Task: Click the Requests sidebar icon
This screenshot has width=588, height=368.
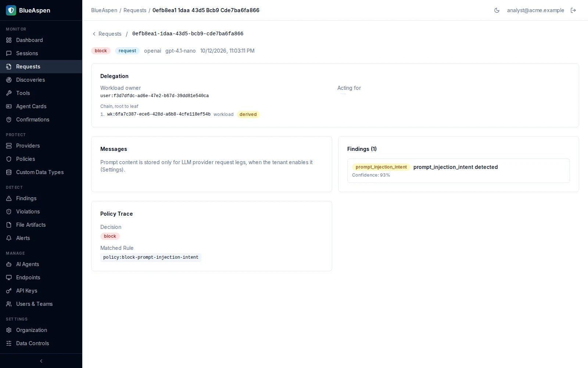Action: pos(9,67)
